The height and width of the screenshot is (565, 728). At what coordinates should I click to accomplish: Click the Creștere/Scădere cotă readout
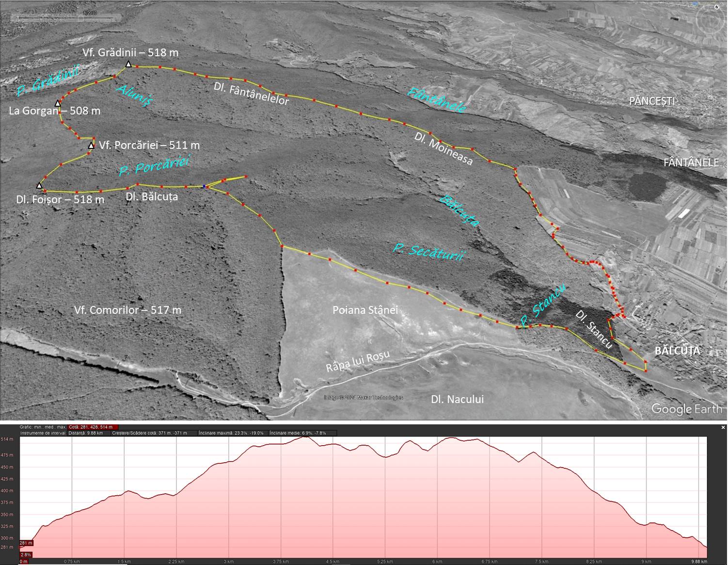click(149, 433)
